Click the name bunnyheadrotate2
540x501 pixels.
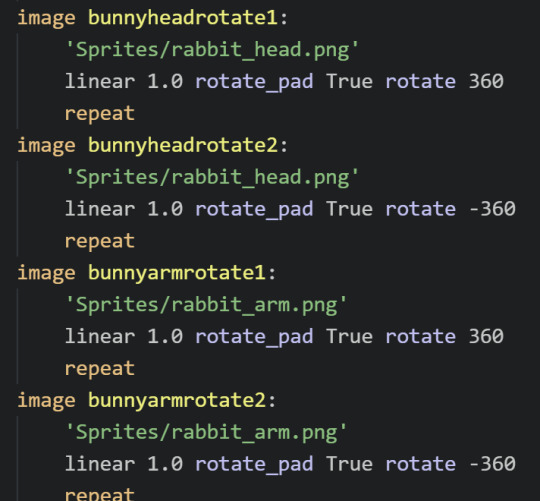[x=183, y=146]
